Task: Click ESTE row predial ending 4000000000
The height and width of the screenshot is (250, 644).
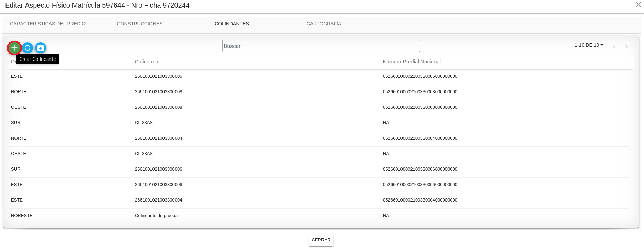Action: (x=420, y=200)
